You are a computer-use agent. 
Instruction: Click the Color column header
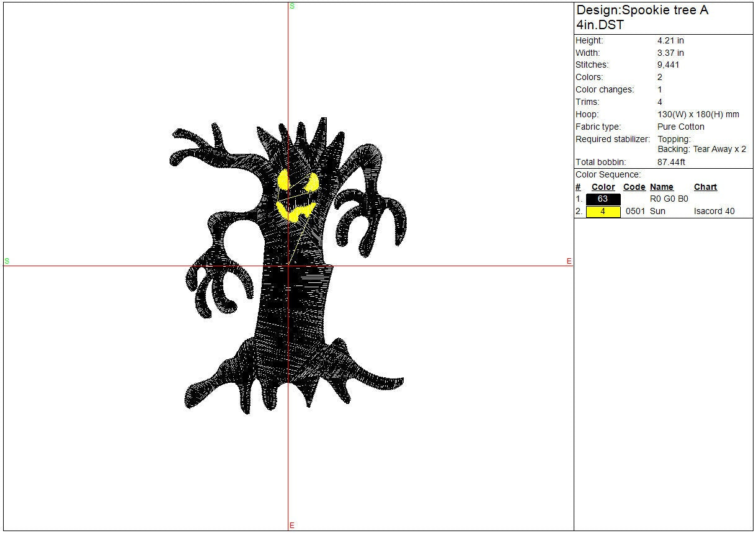pos(603,187)
